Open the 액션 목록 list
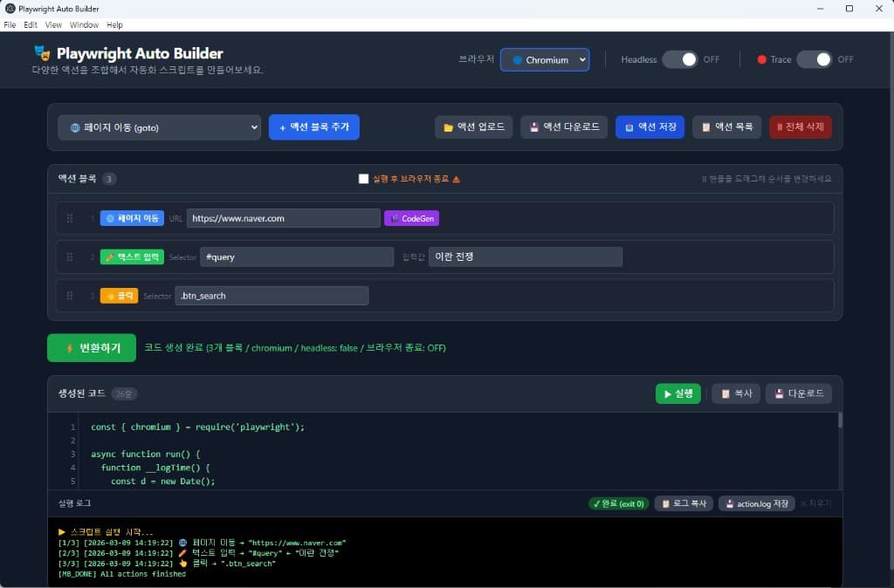The width and height of the screenshot is (894, 588). point(726,127)
